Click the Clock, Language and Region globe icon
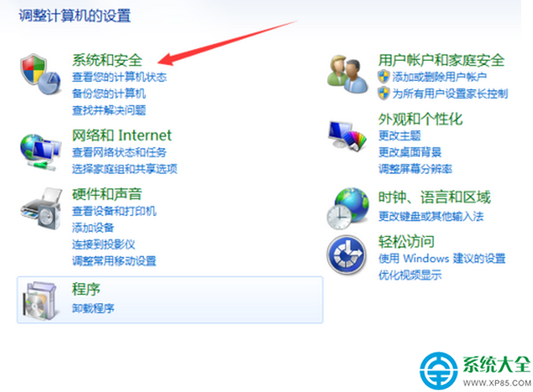This screenshot has height=392, width=533. point(347,208)
